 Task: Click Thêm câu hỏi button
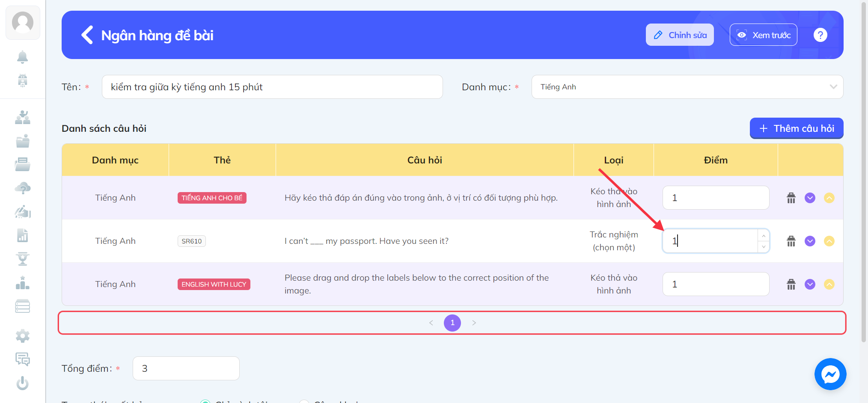[797, 128]
